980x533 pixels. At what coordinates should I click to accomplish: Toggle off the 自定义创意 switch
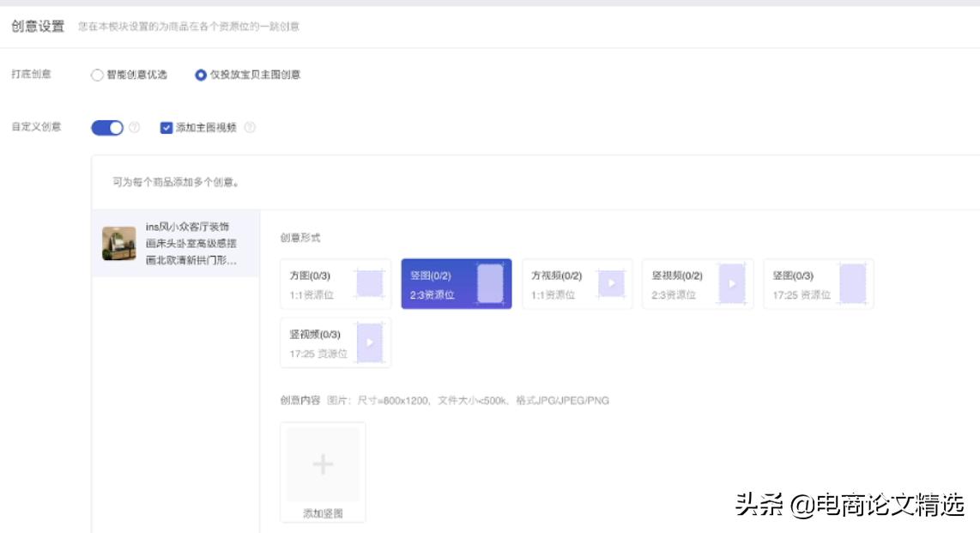[x=108, y=125]
